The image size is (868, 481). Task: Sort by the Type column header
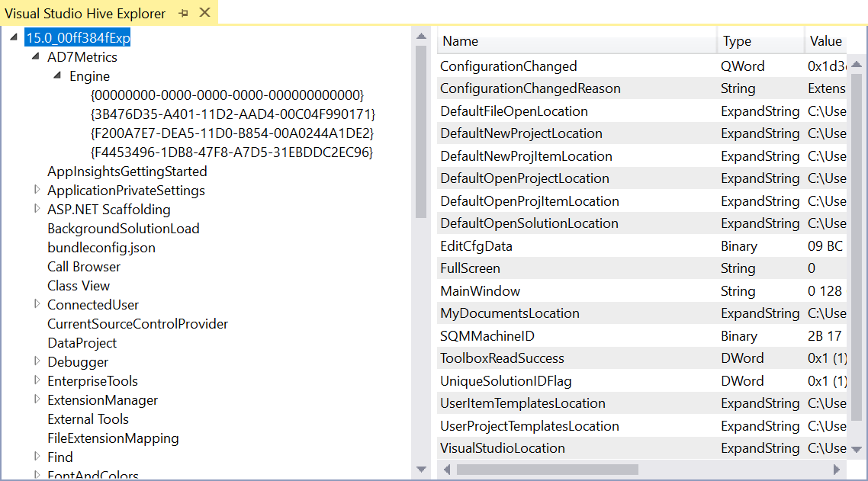pos(760,41)
